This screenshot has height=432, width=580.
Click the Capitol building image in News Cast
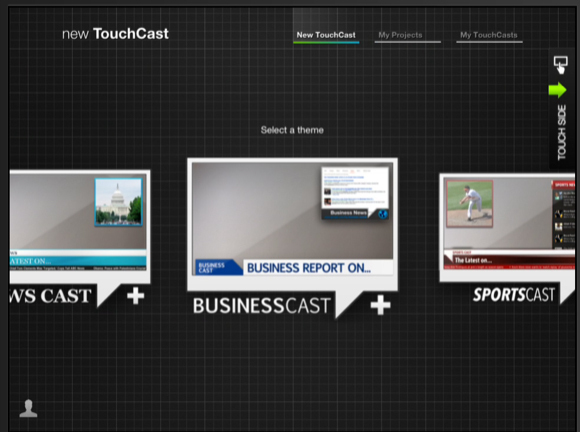tap(118, 202)
